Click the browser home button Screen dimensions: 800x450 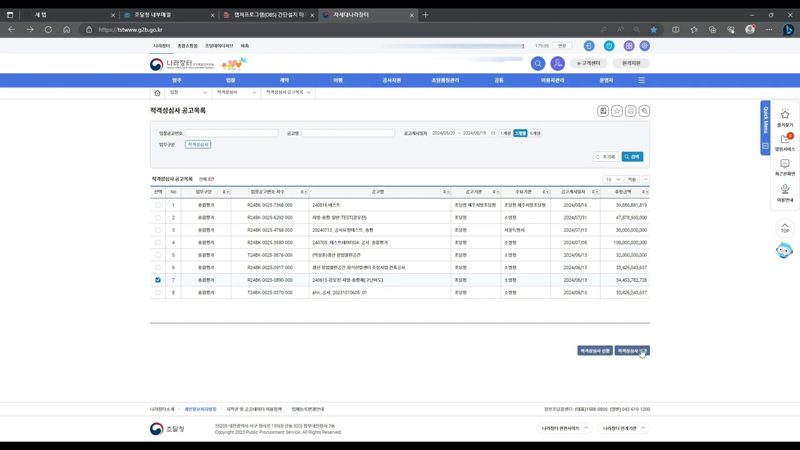[x=66, y=30]
